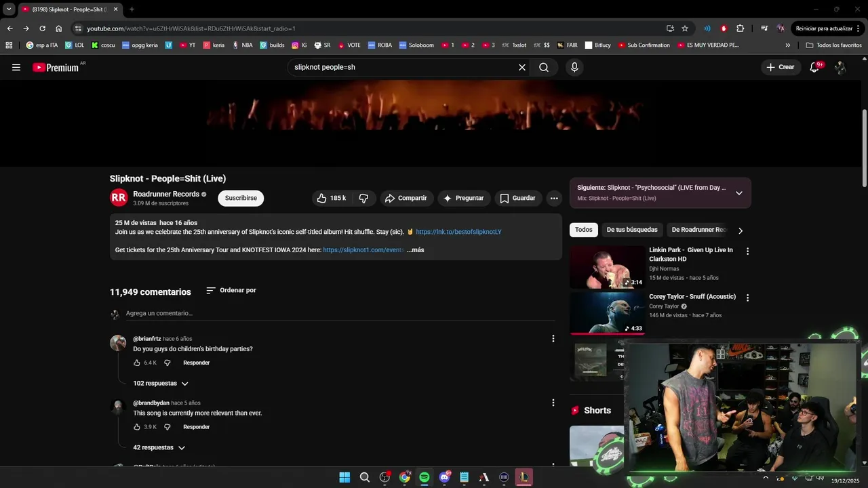Open Corey Taylor Snuff thumbnail
The image size is (868, 488).
tap(608, 313)
